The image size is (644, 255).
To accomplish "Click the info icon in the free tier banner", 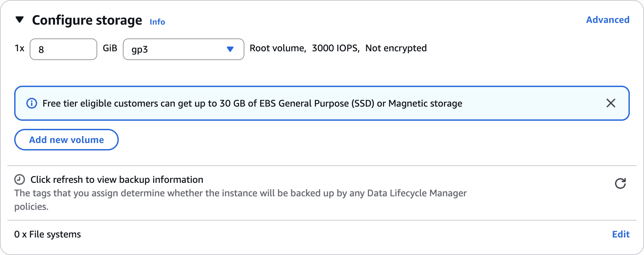I will tap(32, 103).
